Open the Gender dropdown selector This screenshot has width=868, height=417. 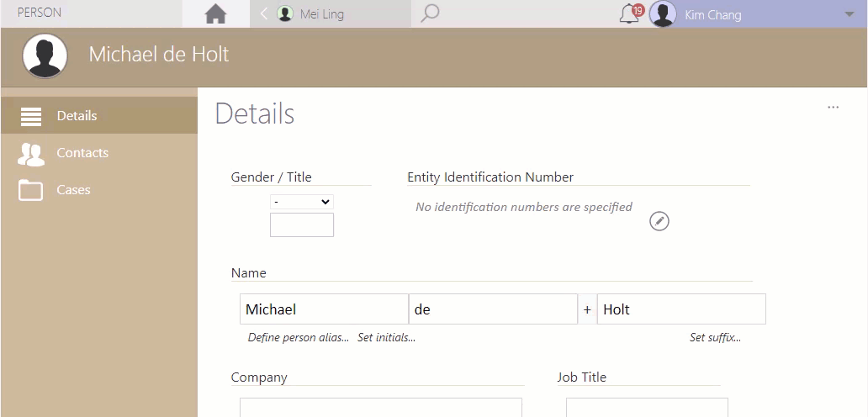click(302, 202)
